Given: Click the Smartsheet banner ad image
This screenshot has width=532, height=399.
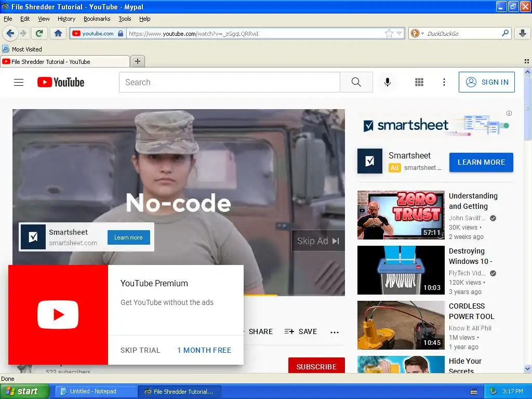Looking at the screenshot, I should tap(436, 126).
